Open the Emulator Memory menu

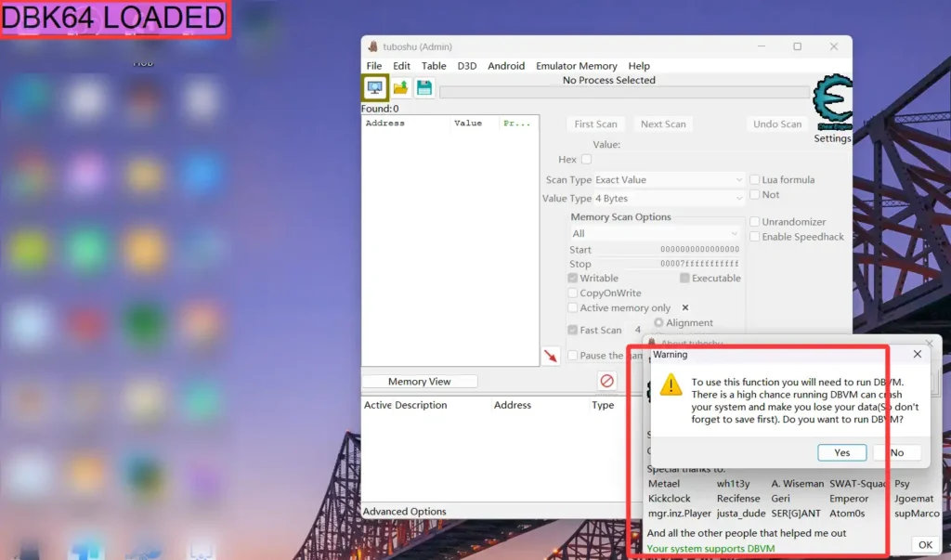coord(576,66)
